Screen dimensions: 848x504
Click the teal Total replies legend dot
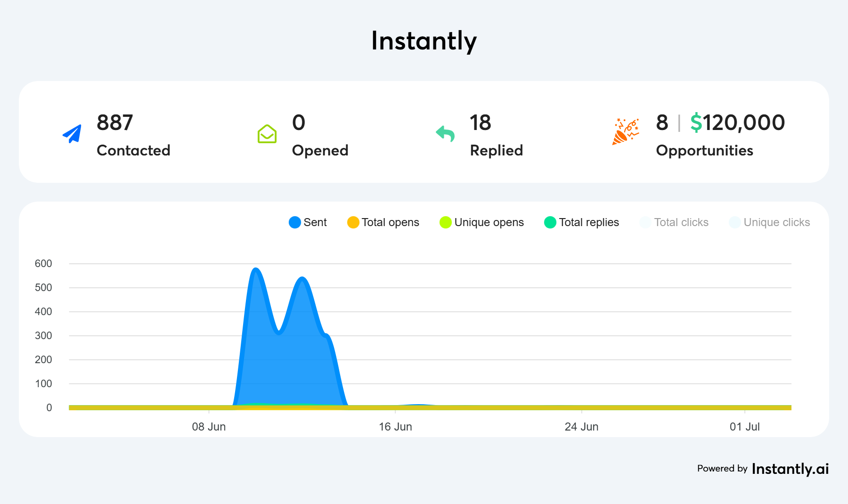[x=550, y=222]
